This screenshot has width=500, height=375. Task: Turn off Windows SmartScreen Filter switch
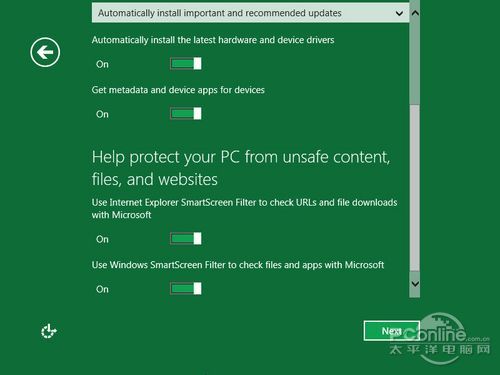(186, 288)
